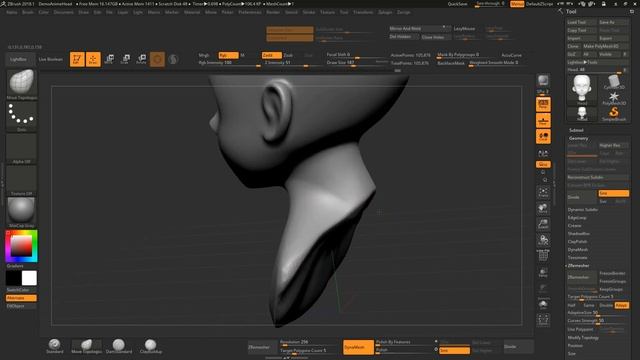The image size is (640, 360).
Task: Expand the EdgeLoop subsection
Action: pyautogui.click(x=577, y=218)
